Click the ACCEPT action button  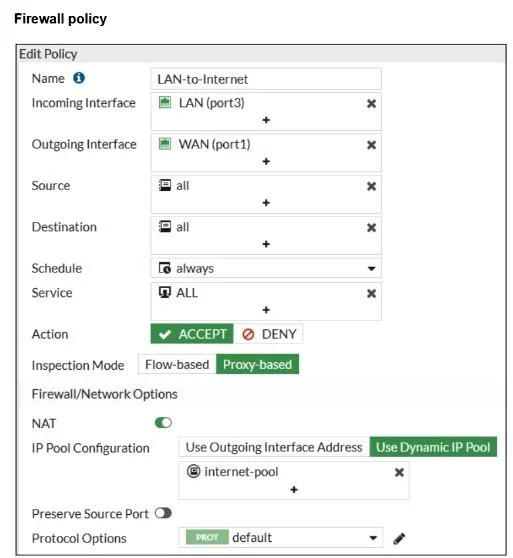[192, 334]
